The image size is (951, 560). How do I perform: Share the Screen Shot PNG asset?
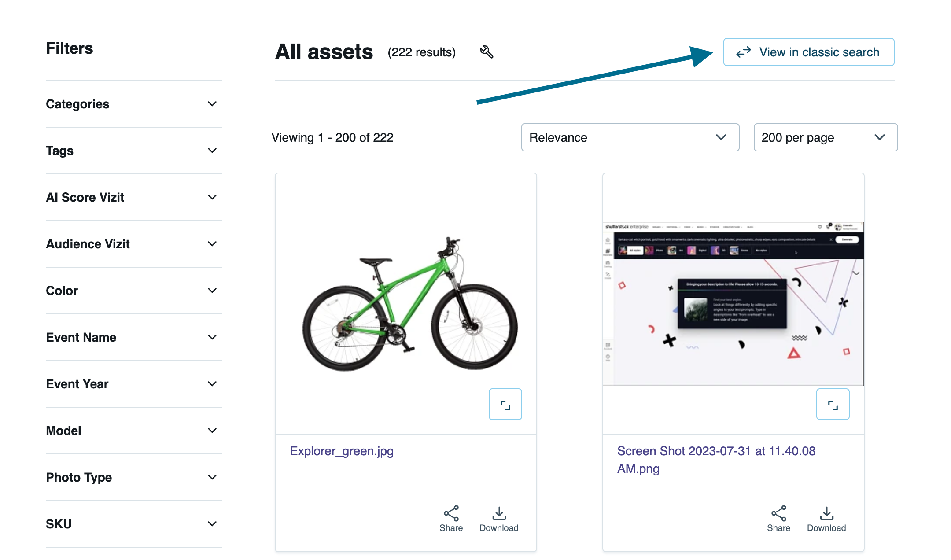click(778, 513)
